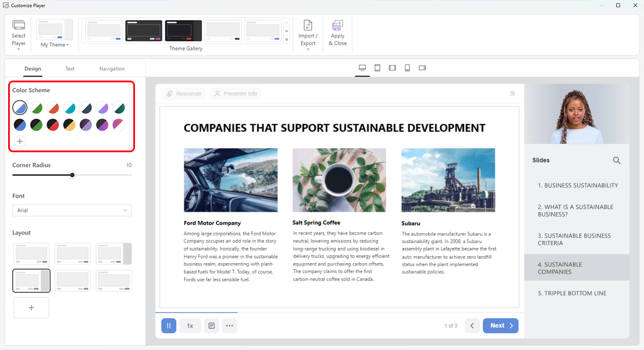The width and height of the screenshot is (644, 350).
Task: Click the Corner Radius slider handle
Action: (72, 175)
